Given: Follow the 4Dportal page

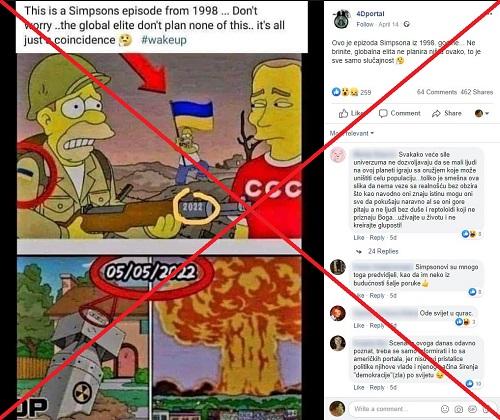Looking at the screenshot, I should (365, 24).
